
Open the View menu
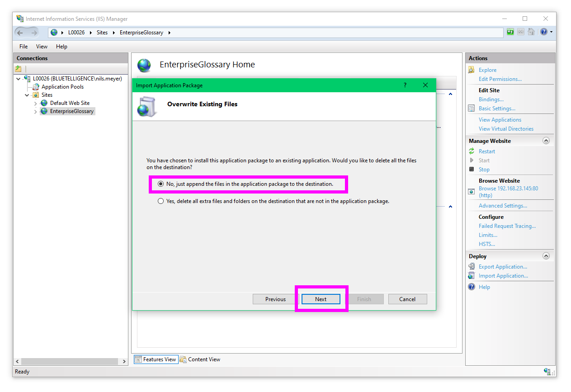point(42,47)
